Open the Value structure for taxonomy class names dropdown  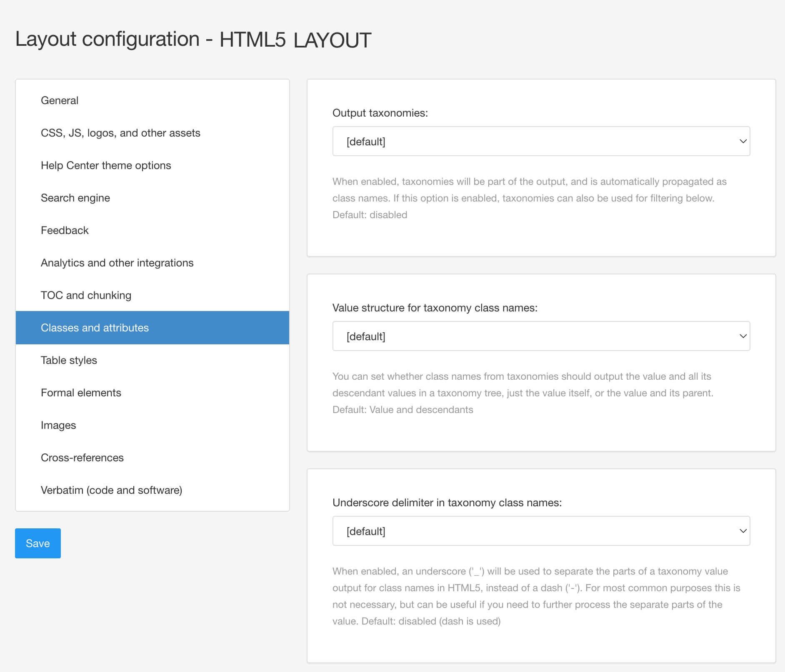tap(540, 336)
